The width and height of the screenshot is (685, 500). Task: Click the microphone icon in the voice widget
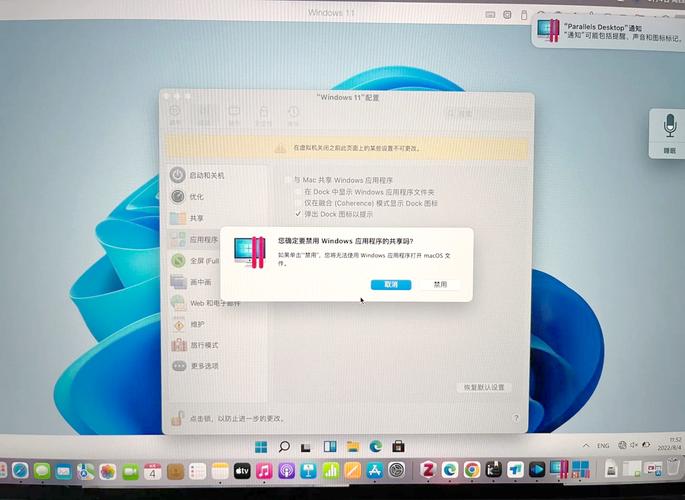click(670, 126)
